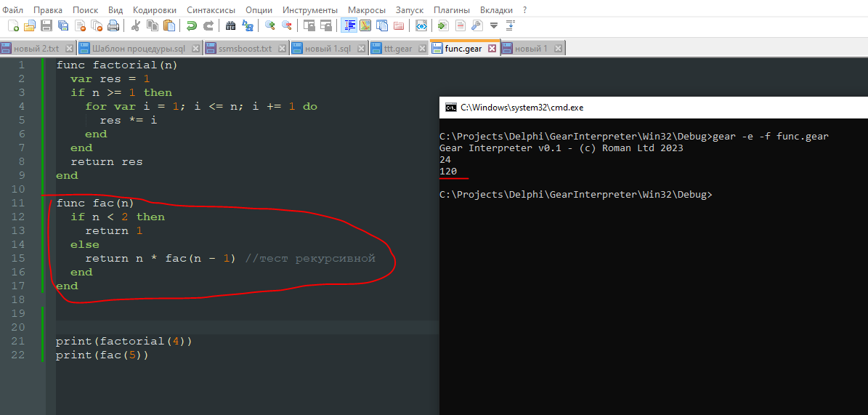Close the func.gear tab

tap(492, 49)
